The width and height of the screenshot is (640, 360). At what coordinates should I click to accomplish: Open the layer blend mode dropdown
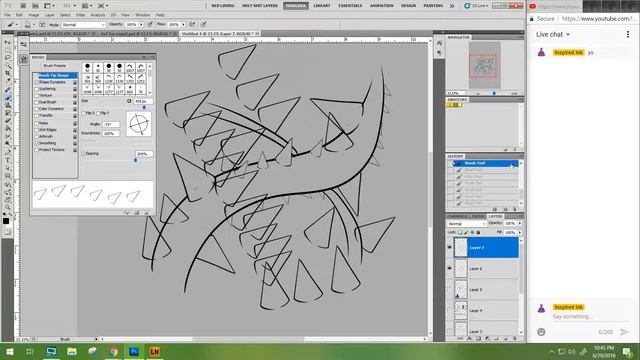coord(467,224)
